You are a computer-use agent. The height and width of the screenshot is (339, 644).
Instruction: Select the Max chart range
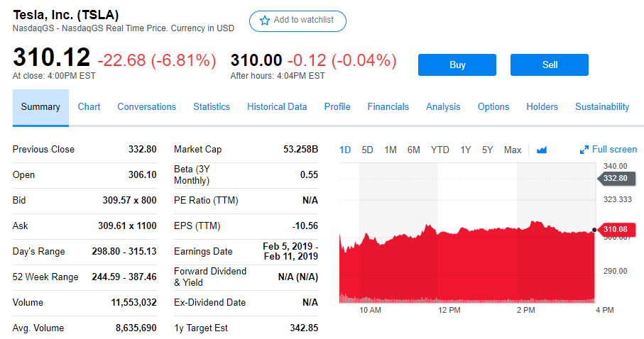coord(513,150)
